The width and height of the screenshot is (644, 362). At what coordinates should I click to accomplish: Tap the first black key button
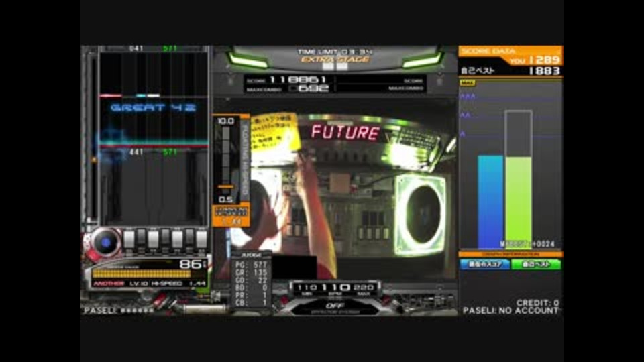[x=142, y=238]
